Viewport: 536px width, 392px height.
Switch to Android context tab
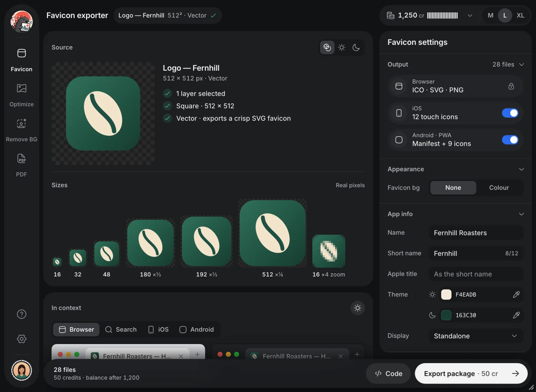(x=197, y=330)
